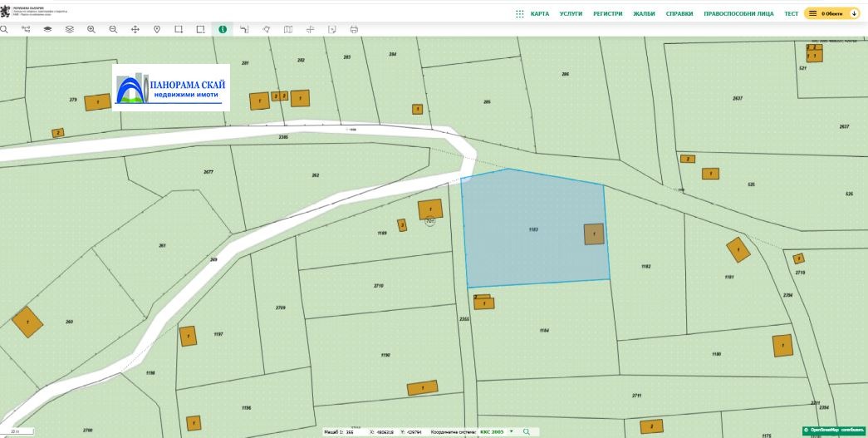Toggle the green information tool
Image resolution: width=868 pixels, height=438 pixels.
(223, 29)
